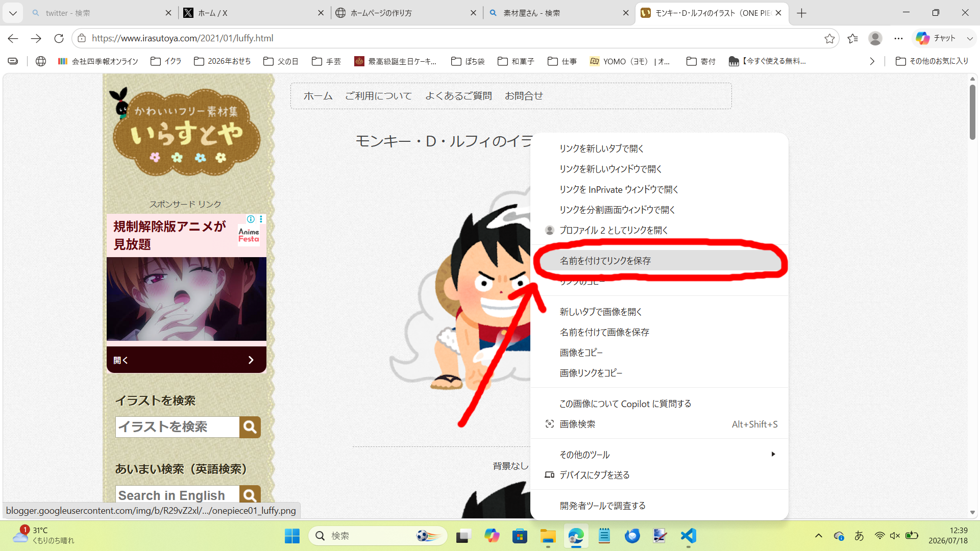Open the AdChoices info icon on ad
The image size is (980, 551).
pyautogui.click(x=251, y=219)
